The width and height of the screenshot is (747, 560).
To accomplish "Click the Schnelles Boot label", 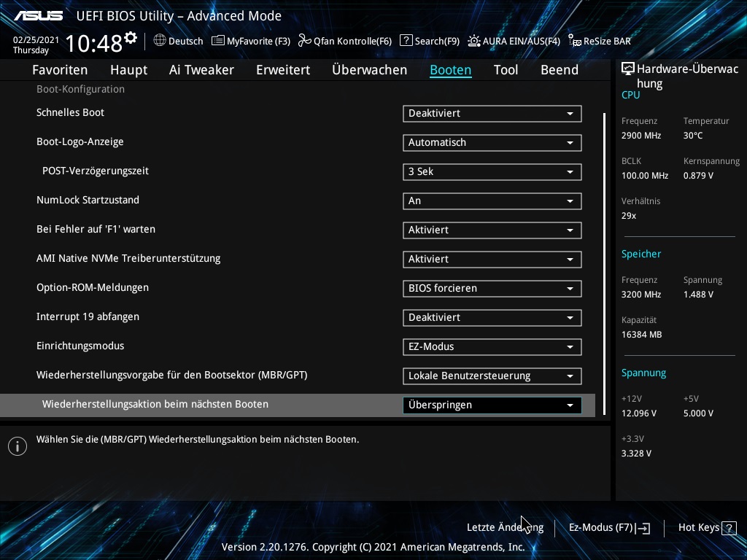I will pyautogui.click(x=71, y=112).
